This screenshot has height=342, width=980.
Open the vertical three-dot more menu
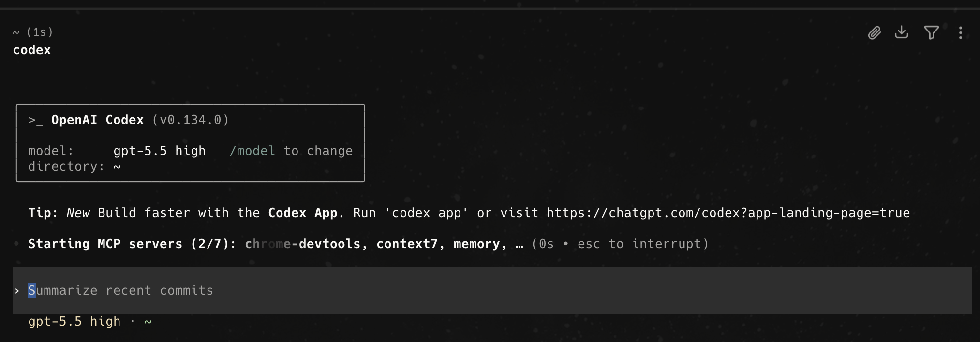point(961,32)
